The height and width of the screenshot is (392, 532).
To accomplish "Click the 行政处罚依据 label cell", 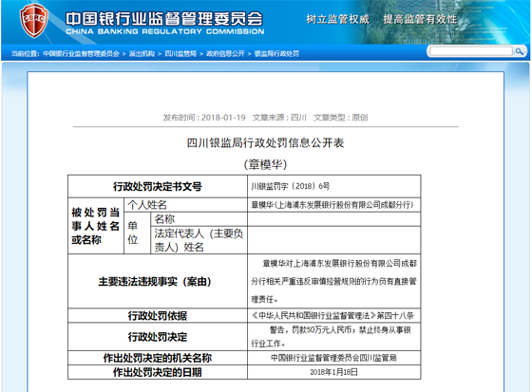I will (158, 316).
